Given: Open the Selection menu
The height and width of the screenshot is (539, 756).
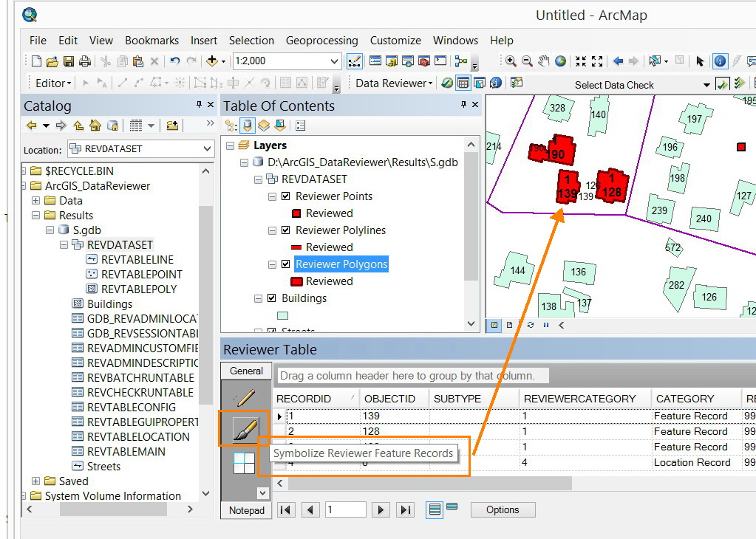Looking at the screenshot, I should click(x=251, y=41).
